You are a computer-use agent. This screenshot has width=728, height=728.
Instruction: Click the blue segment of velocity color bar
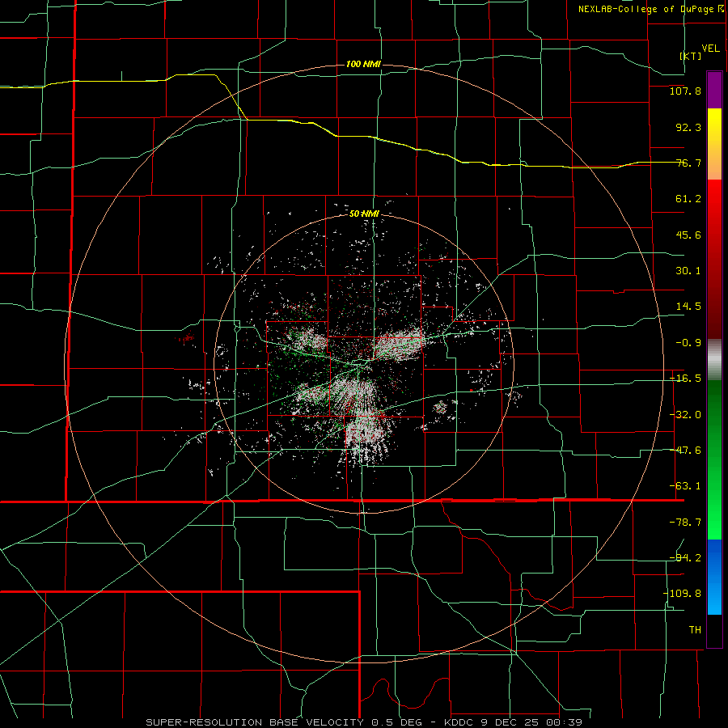(714, 577)
